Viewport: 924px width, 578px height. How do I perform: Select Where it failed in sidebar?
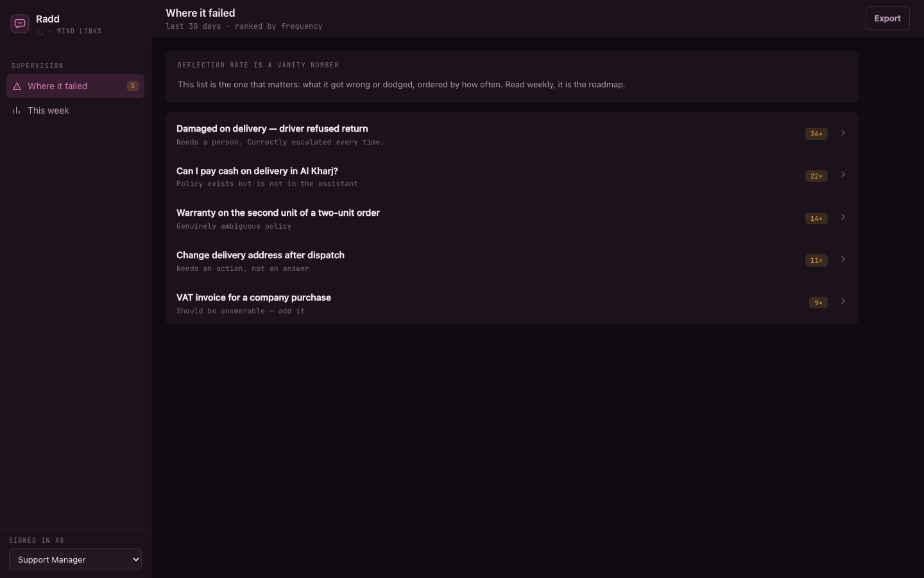tap(75, 86)
